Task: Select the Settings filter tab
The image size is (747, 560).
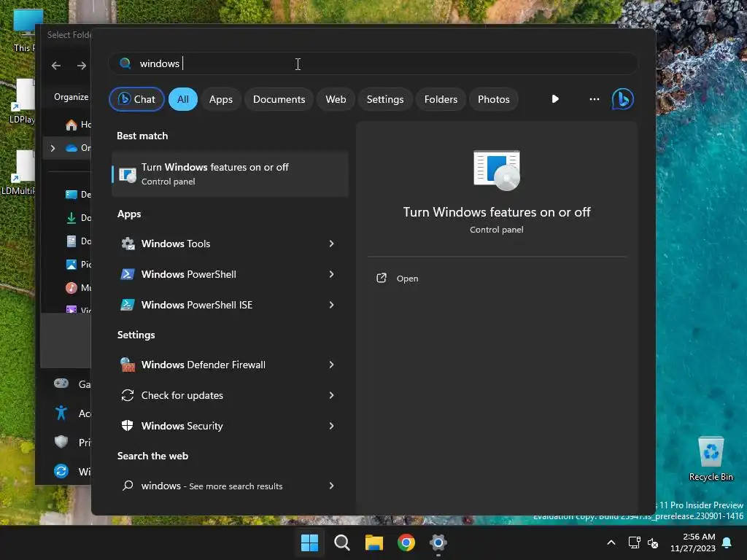Action: click(x=385, y=99)
